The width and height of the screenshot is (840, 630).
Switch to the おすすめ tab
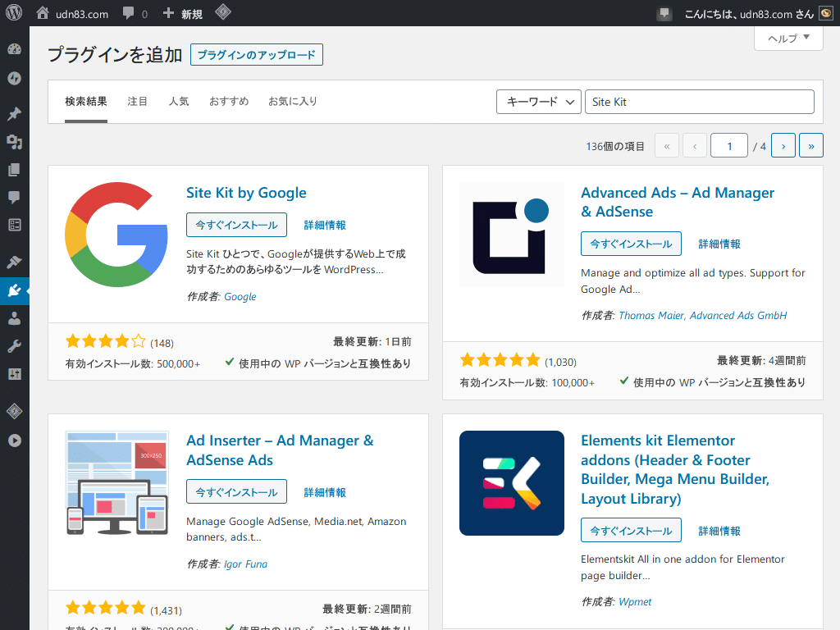tap(229, 101)
